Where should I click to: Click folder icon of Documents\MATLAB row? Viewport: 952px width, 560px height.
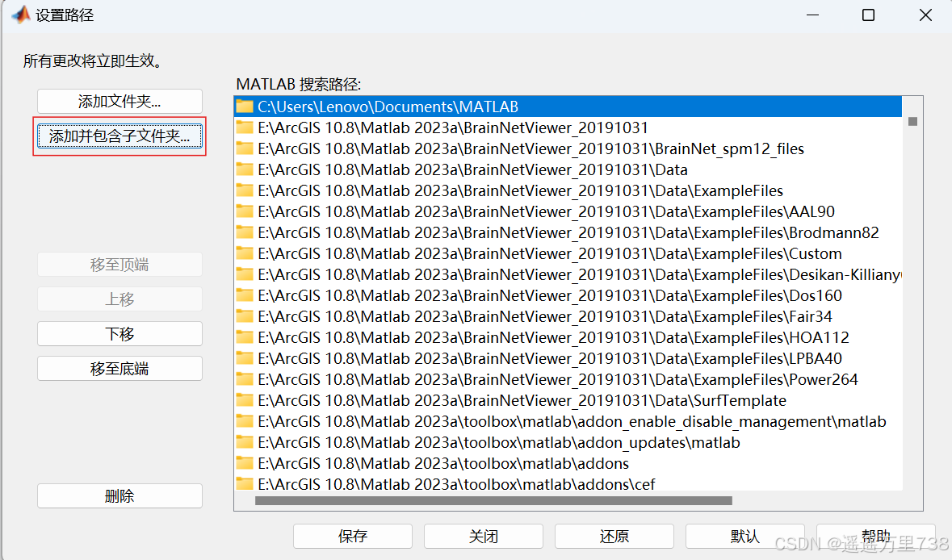(245, 107)
